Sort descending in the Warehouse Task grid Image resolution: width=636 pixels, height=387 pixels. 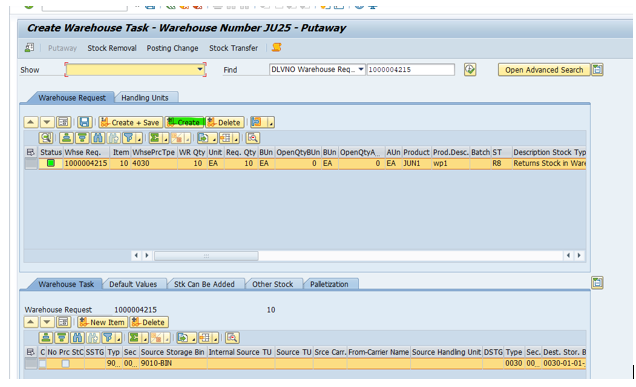coord(62,338)
